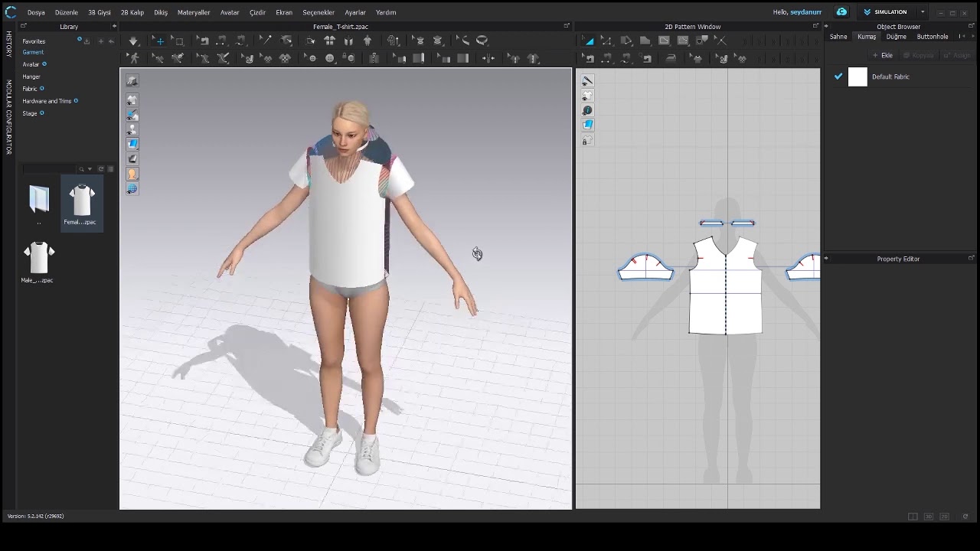Open the Materyaller menu
The image size is (980, 551).
coord(194,12)
